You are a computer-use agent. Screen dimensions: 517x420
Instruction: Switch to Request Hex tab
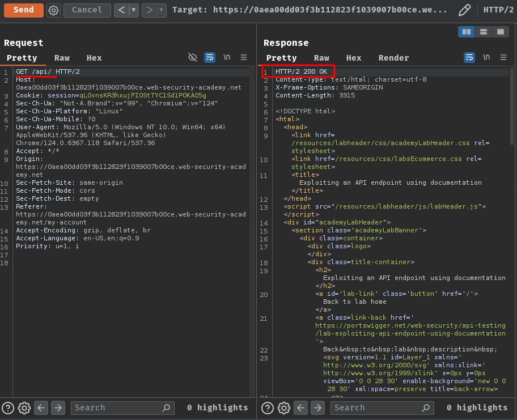click(x=94, y=58)
